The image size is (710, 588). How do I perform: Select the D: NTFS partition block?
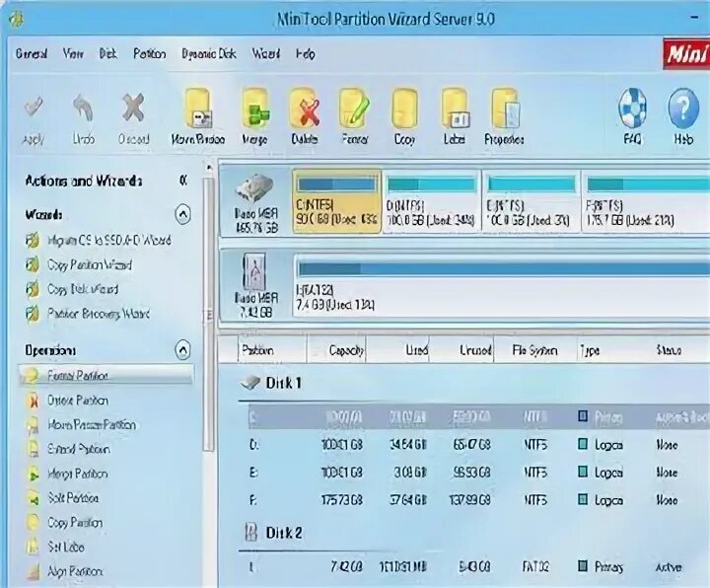431,201
